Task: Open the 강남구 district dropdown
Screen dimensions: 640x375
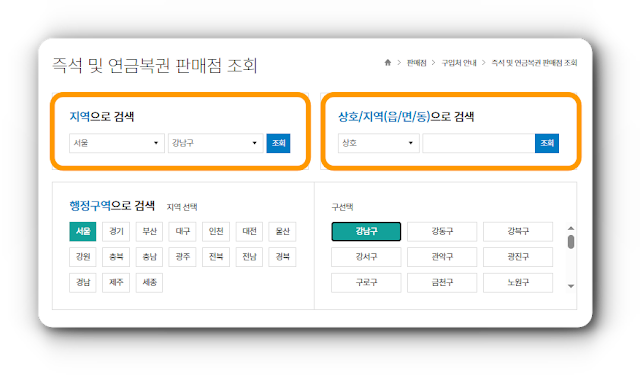Action: coord(215,143)
